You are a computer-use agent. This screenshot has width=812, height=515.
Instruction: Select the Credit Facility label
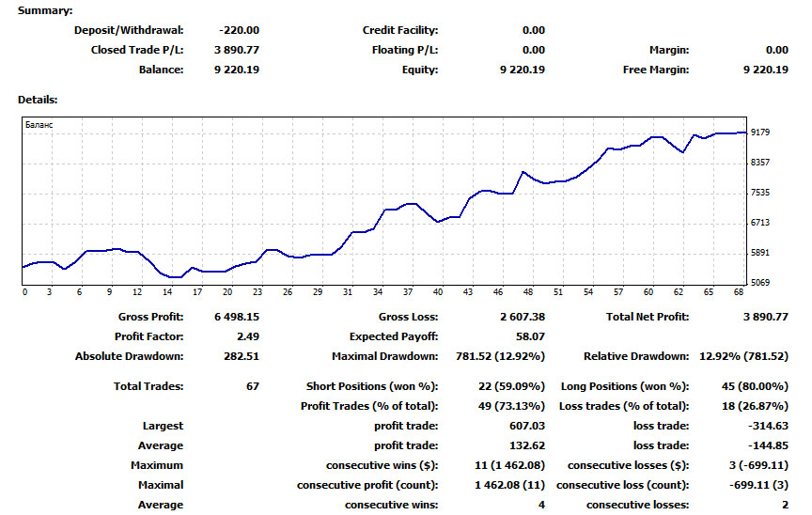pos(400,30)
